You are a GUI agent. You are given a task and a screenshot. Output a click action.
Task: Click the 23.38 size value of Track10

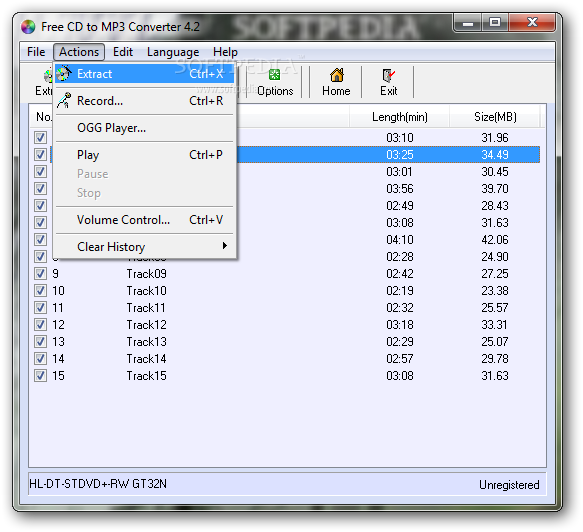[x=495, y=290]
